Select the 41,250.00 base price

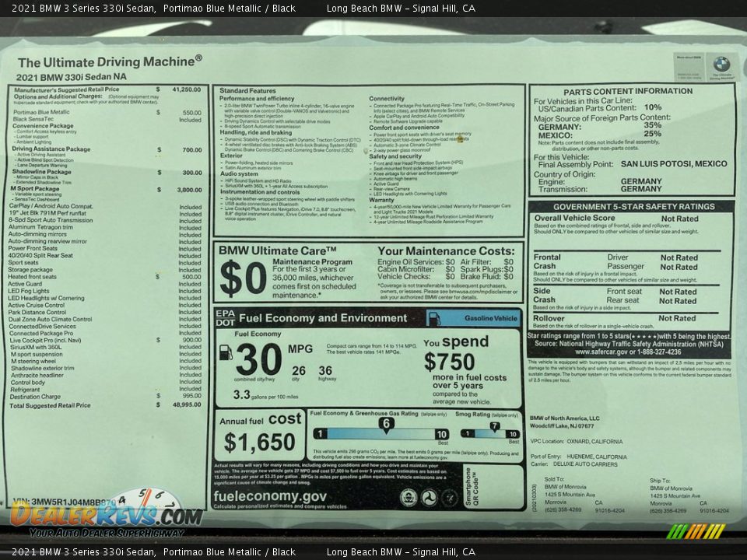[187, 89]
